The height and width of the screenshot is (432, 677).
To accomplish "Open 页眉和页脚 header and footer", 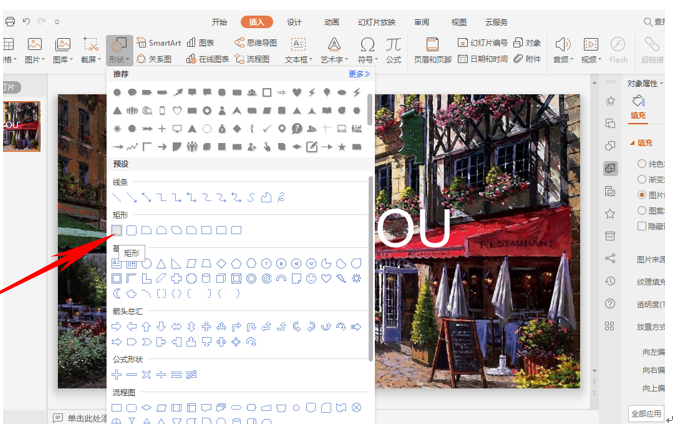I will point(433,50).
